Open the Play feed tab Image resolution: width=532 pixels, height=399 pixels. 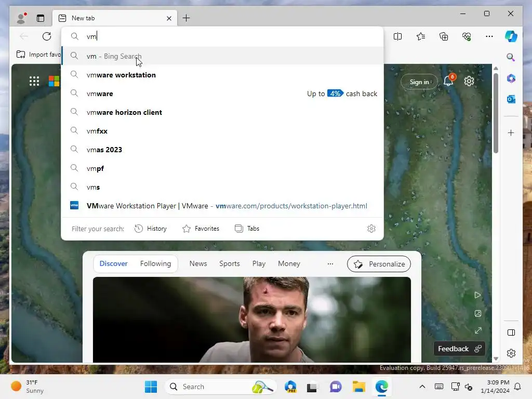(x=259, y=263)
